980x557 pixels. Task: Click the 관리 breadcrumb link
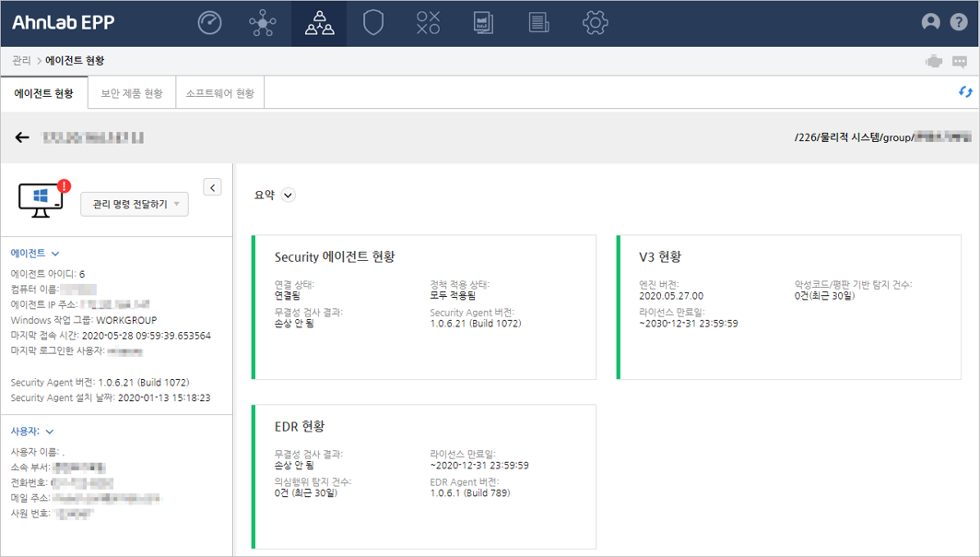pyautogui.click(x=21, y=61)
